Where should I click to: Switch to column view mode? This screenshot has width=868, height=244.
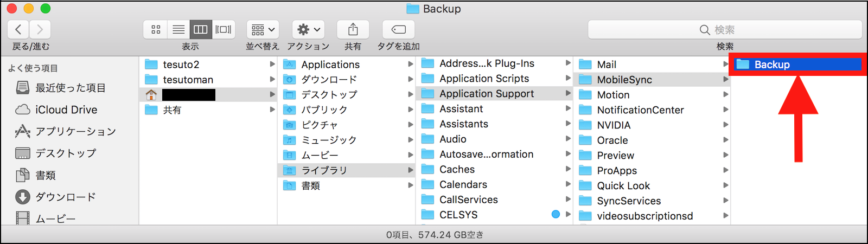tap(201, 29)
